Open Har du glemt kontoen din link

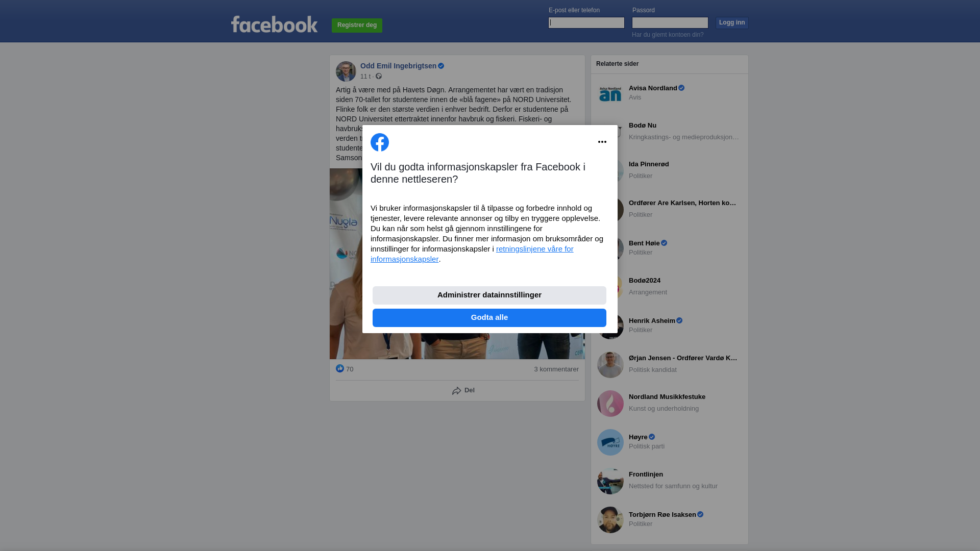point(668,35)
